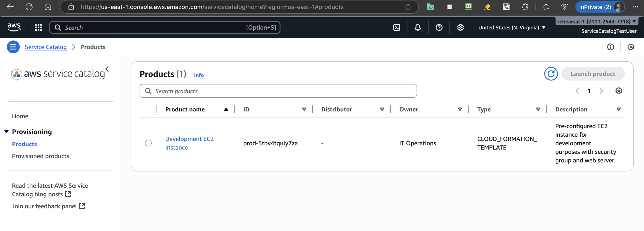The height and width of the screenshot is (231, 644).
Task: Open the yellow note browser extension
Action: [x=450, y=7]
